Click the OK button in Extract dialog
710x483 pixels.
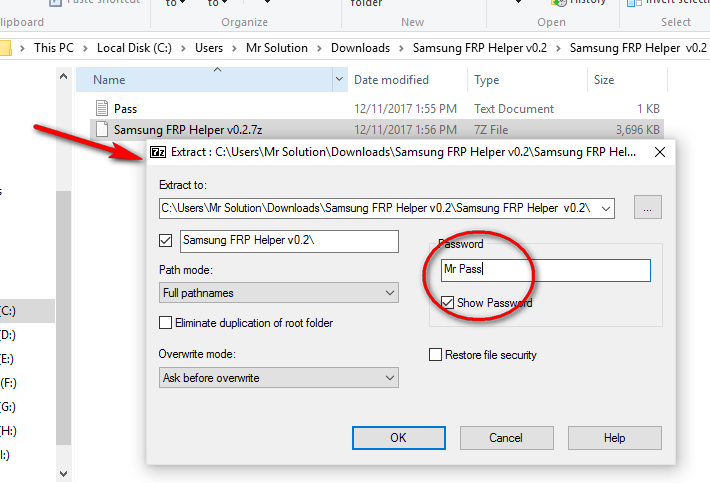coord(398,438)
